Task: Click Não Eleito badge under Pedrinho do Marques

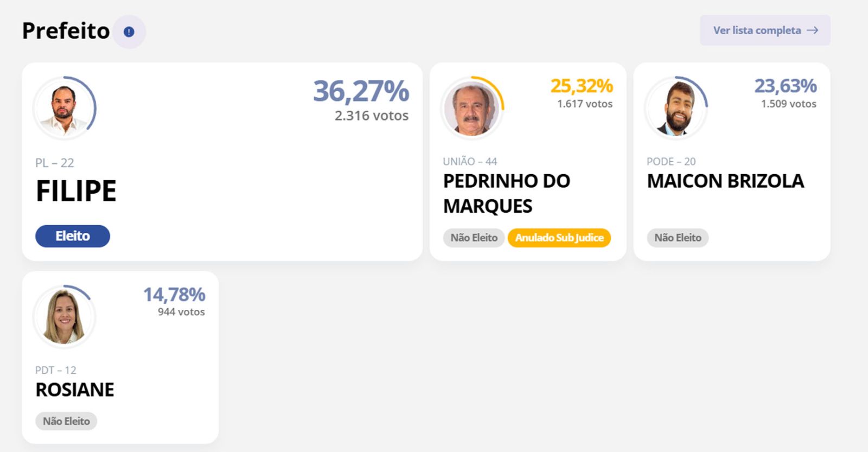Action: coord(474,238)
